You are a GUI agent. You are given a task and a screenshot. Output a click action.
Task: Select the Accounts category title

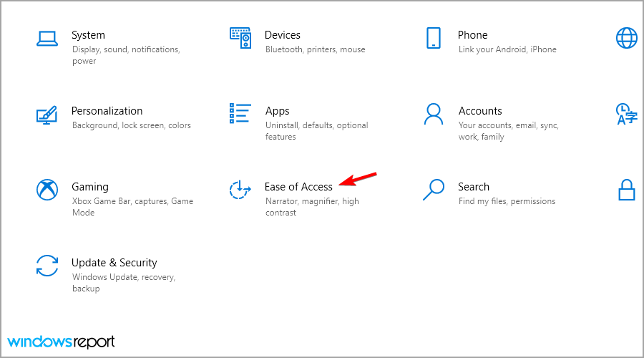[480, 111]
